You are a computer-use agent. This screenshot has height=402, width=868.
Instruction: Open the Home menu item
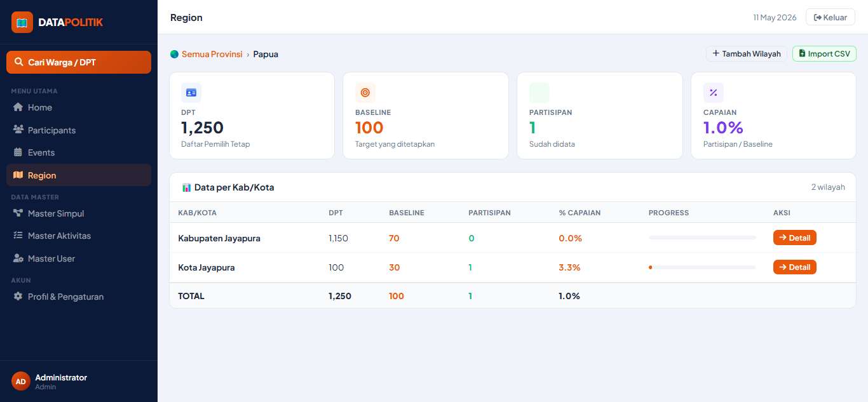pos(79,107)
